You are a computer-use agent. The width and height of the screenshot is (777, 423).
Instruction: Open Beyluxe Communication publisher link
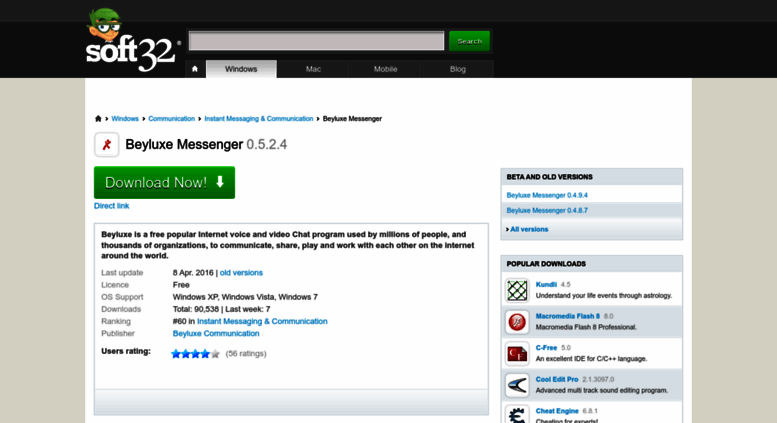(x=216, y=333)
